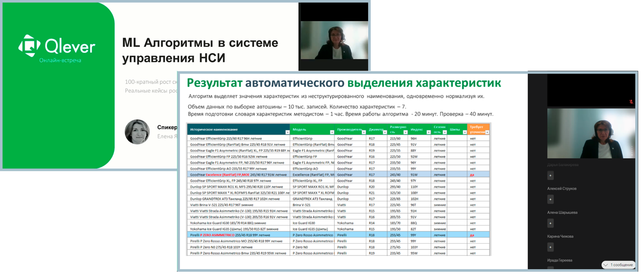Open the '1 сообщение' notification

(619, 265)
